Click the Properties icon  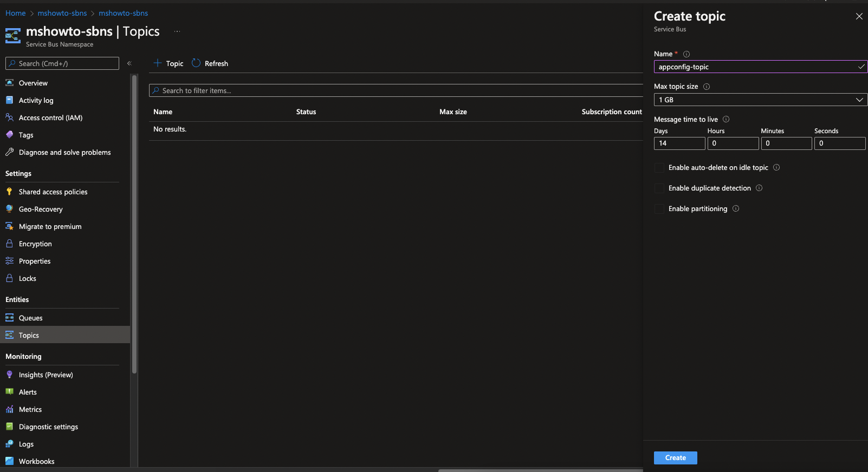pyautogui.click(x=9, y=261)
